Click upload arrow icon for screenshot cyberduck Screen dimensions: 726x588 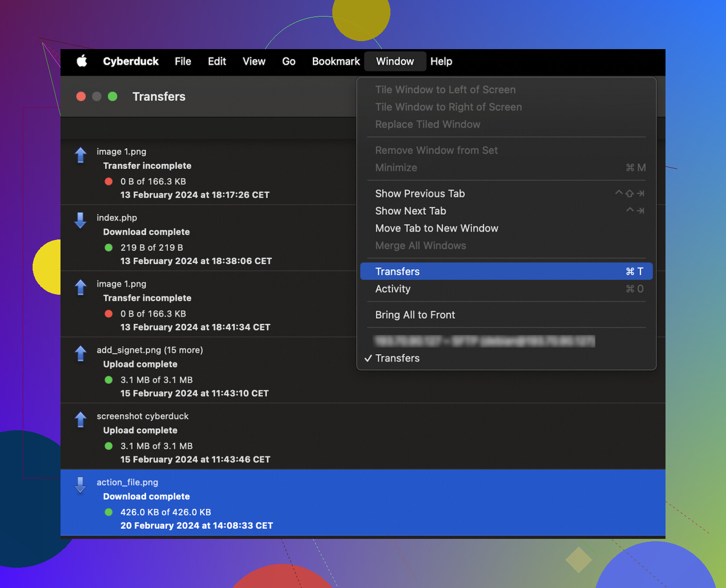pyautogui.click(x=81, y=419)
